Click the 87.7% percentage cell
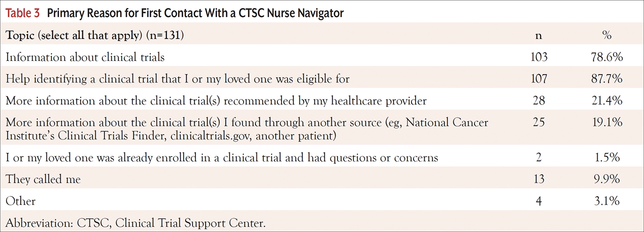The image size is (644, 232). [x=607, y=78]
